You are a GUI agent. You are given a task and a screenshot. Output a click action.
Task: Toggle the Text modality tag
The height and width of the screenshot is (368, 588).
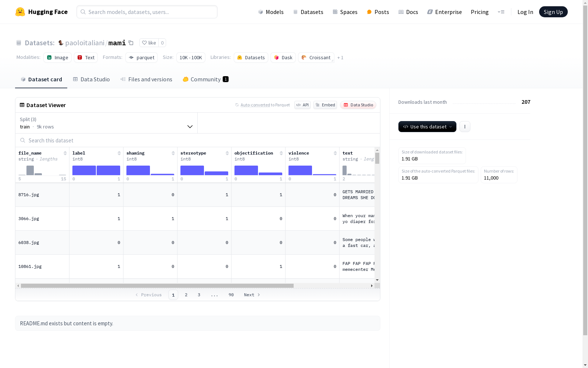coord(86,57)
